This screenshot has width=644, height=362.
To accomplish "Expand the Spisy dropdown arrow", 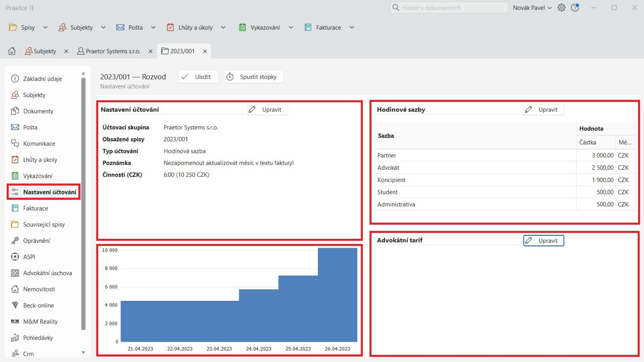I will tap(45, 27).
